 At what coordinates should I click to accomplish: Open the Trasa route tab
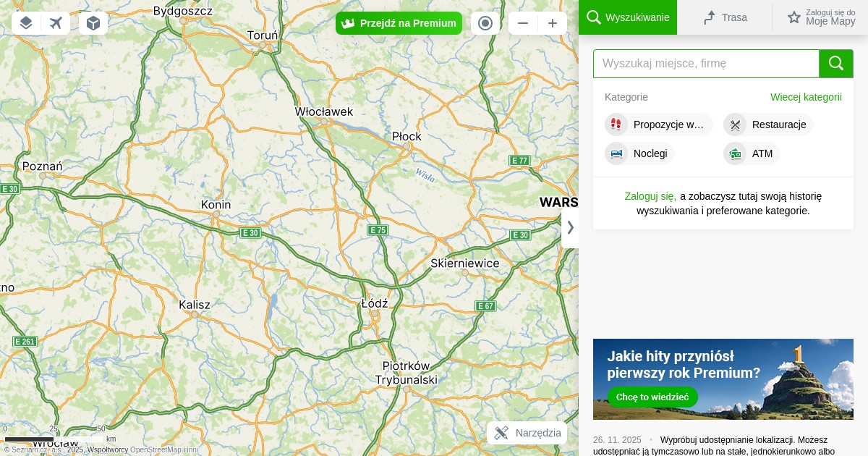click(725, 17)
